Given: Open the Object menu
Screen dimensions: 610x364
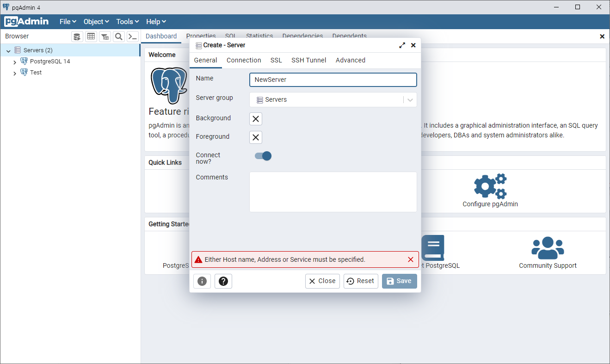Looking at the screenshot, I should coord(96,22).
